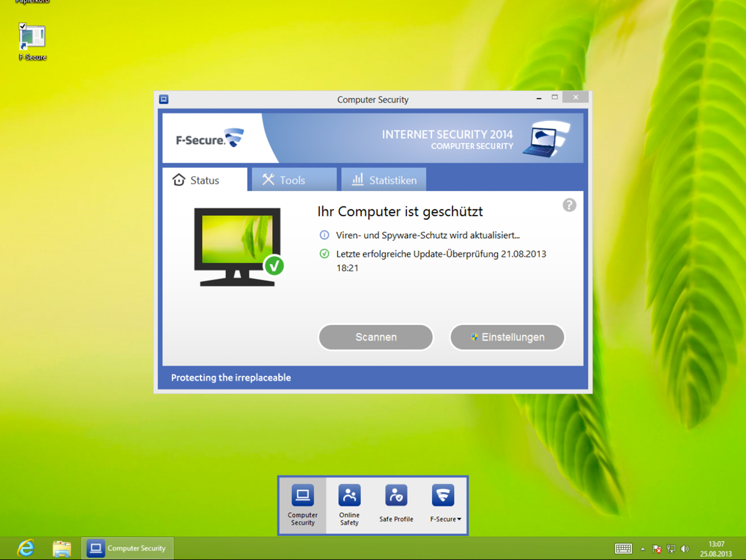Switch to the Status tab
The width and height of the screenshot is (746, 560).
point(204,180)
